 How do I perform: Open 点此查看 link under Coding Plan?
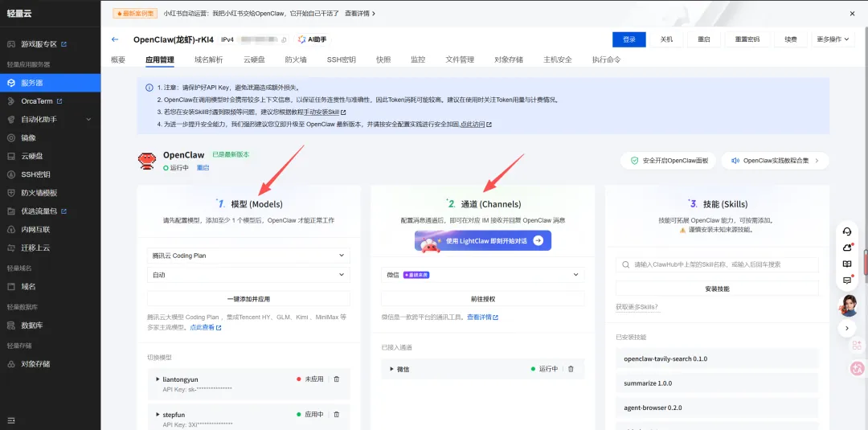tap(206, 328)
